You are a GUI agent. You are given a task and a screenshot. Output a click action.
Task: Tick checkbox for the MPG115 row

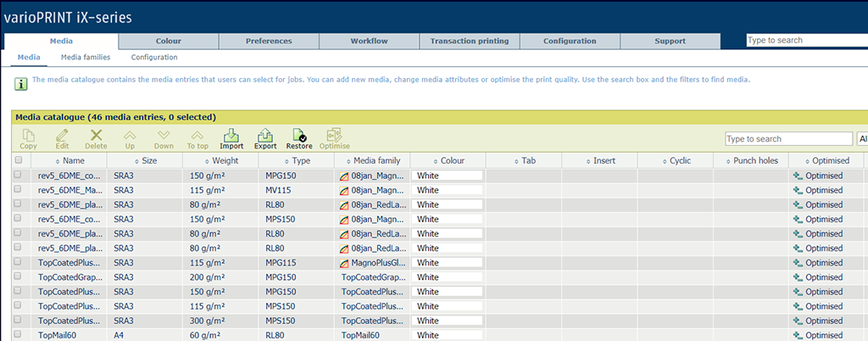click(x=18, y=261)
